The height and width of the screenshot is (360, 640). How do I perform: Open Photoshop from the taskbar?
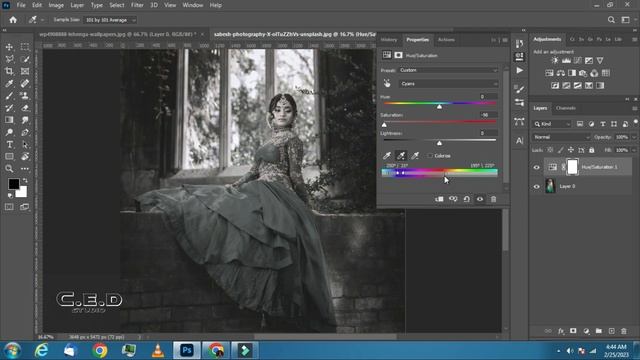click(187, 350)
